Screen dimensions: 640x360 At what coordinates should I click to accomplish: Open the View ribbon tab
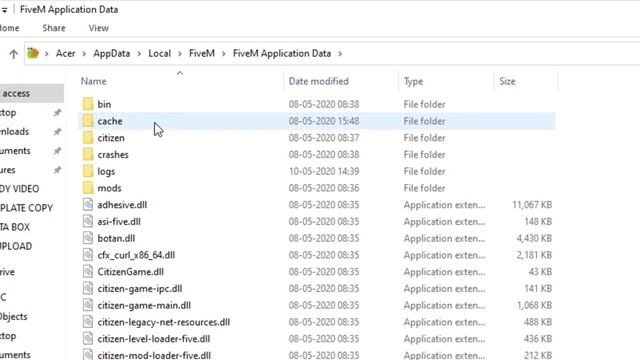coord(98,28)
